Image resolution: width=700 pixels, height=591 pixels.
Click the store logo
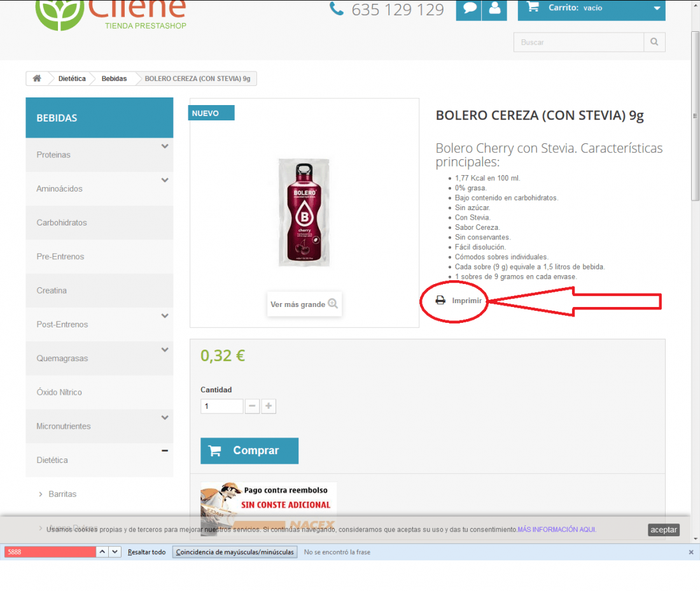coord(111,15)
